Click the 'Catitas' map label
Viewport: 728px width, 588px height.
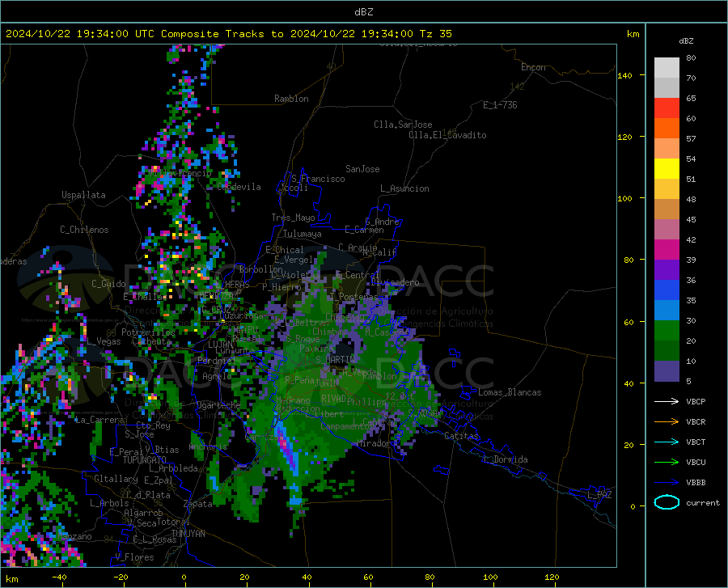tap(462, 436)
